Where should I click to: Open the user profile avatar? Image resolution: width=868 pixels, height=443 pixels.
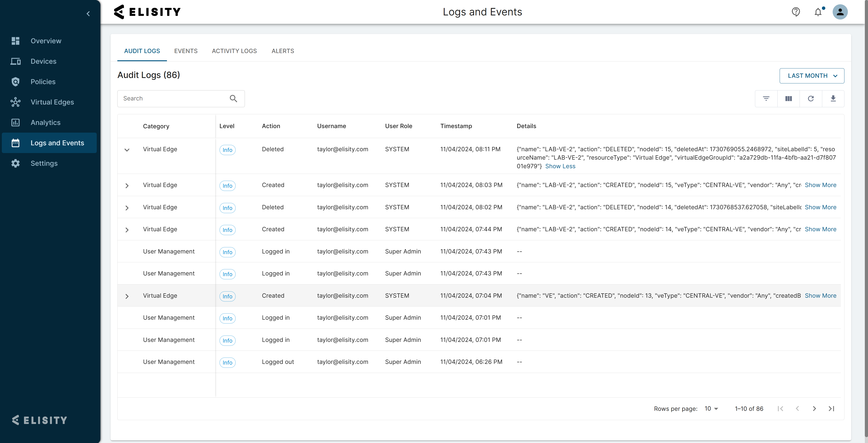(840, 12)
